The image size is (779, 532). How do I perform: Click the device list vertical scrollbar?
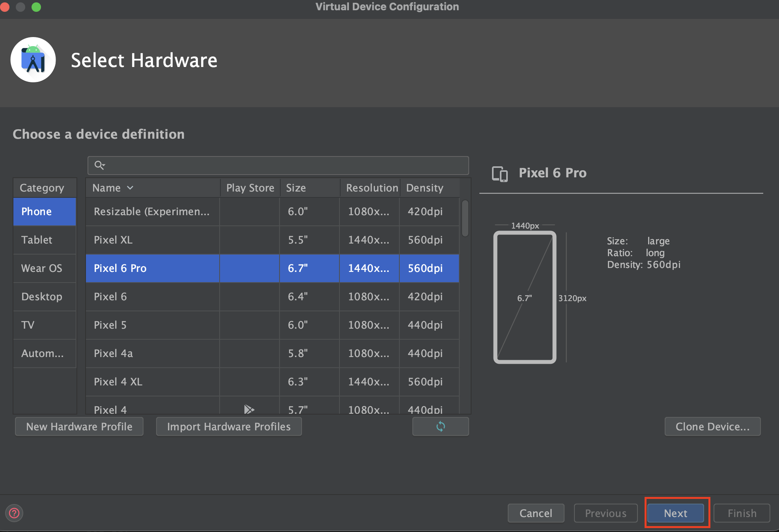tap(465, 218)
